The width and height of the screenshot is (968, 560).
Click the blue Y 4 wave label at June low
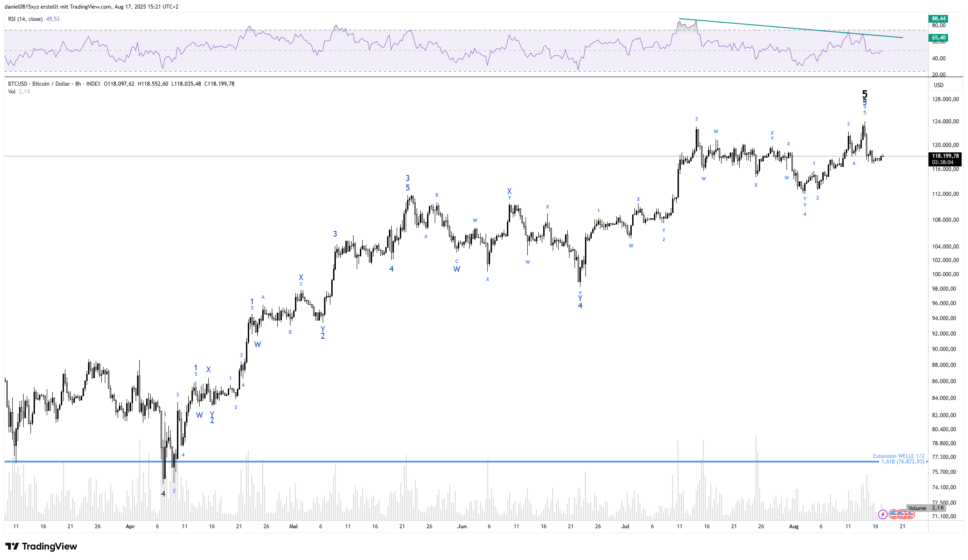click(x=580, y=302)
